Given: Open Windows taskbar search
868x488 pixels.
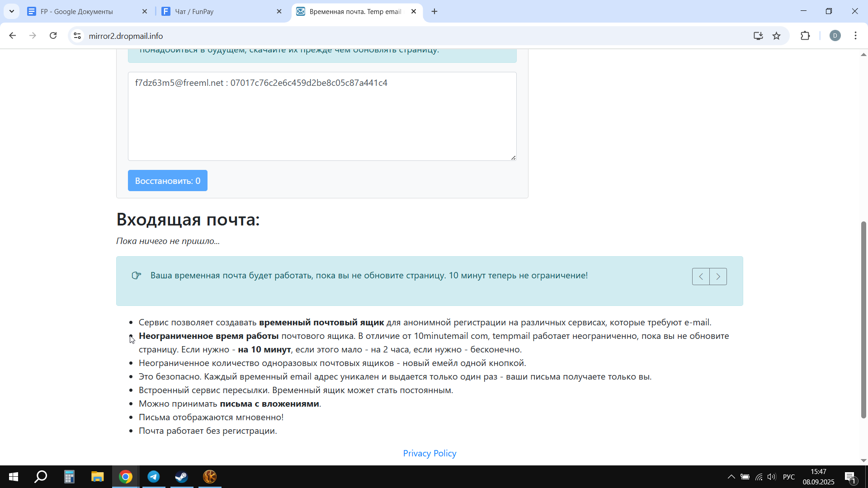Looking at the screenshot, I should tap(41, 477).
